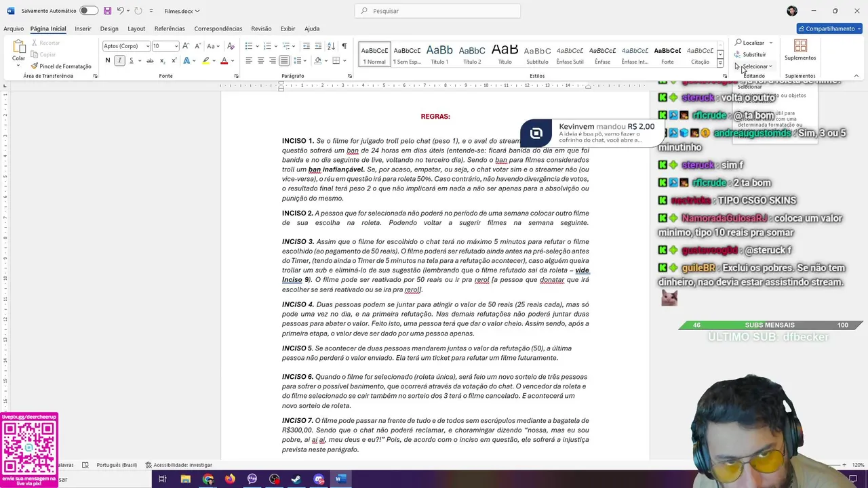Image resolution: width=868 pixels, height=488 pixels.
Task: Click Acessibilidade: investigar in status bar
Action: pos(178,465)
